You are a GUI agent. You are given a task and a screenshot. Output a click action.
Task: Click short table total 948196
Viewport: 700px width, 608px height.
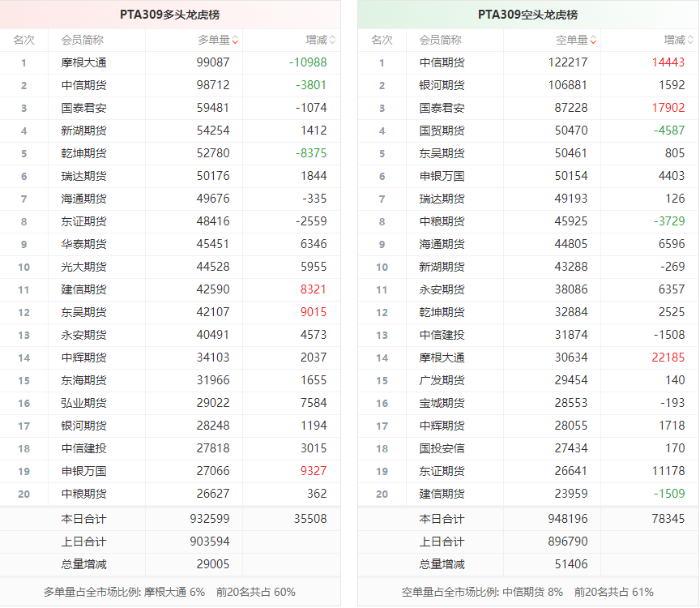click(568, 519)
